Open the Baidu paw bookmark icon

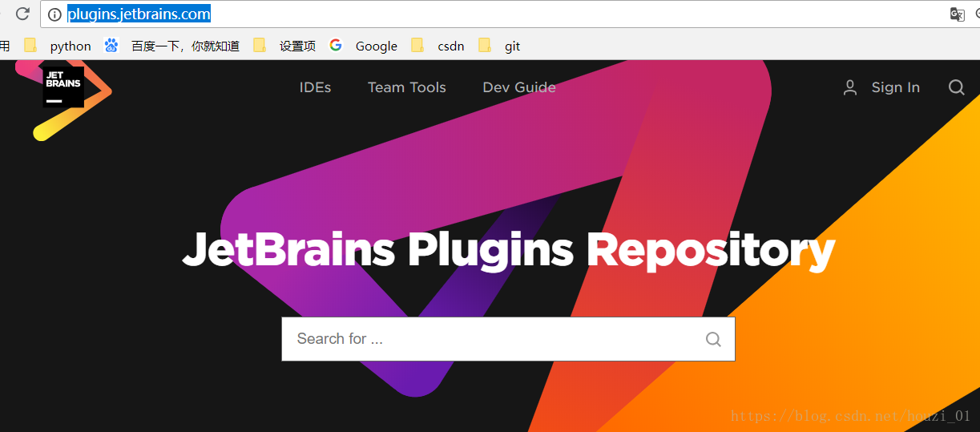coord(111,45)
